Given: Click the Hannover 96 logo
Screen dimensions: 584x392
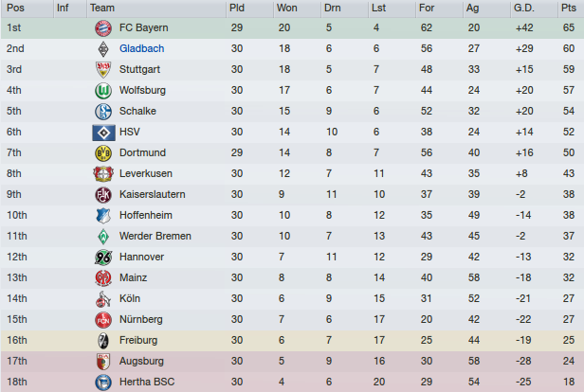Looking at the screenshot, I should (103, 257).
